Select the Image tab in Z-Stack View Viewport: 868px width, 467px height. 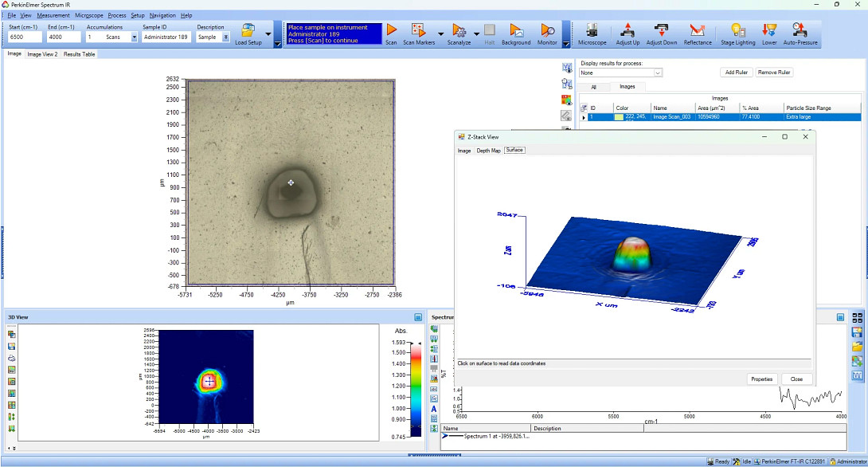464,151
